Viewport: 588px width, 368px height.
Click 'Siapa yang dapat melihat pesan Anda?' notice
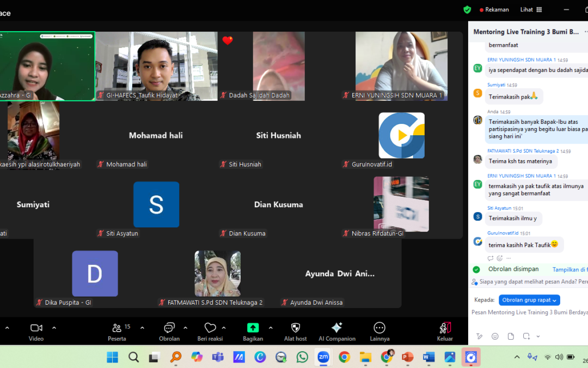point(530,282)
